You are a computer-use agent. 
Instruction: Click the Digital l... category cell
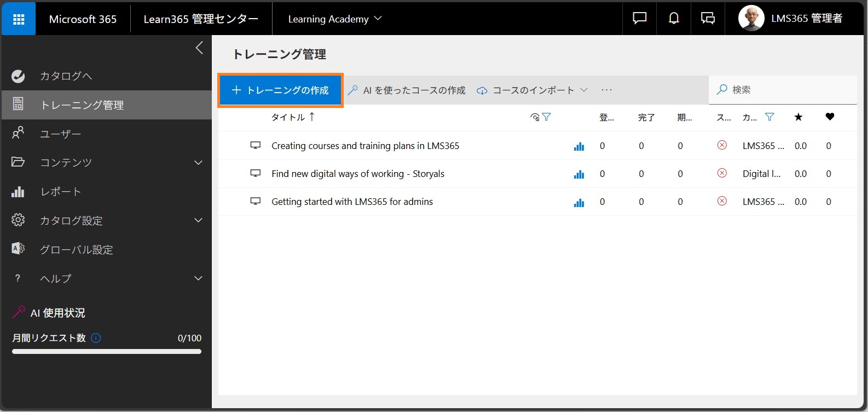762,174
